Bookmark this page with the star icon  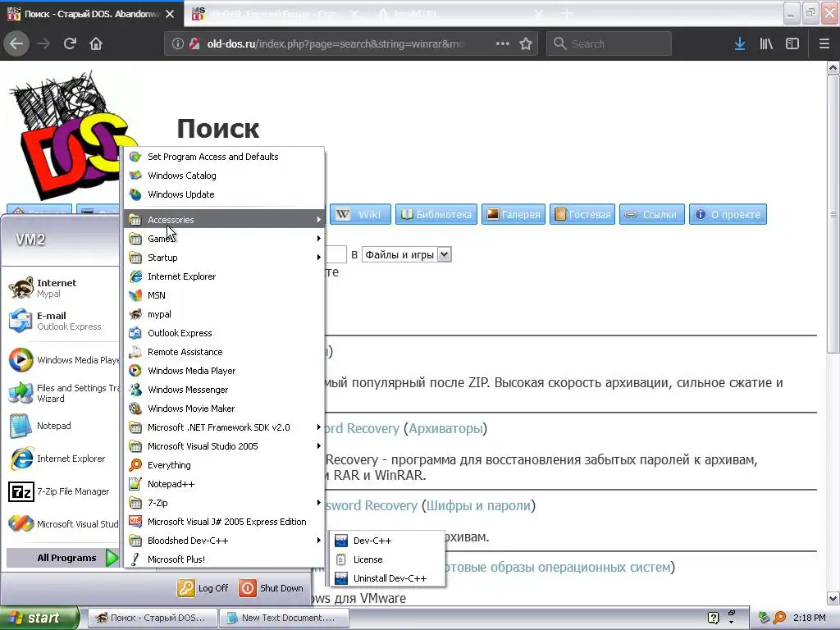tap(526, 43)
